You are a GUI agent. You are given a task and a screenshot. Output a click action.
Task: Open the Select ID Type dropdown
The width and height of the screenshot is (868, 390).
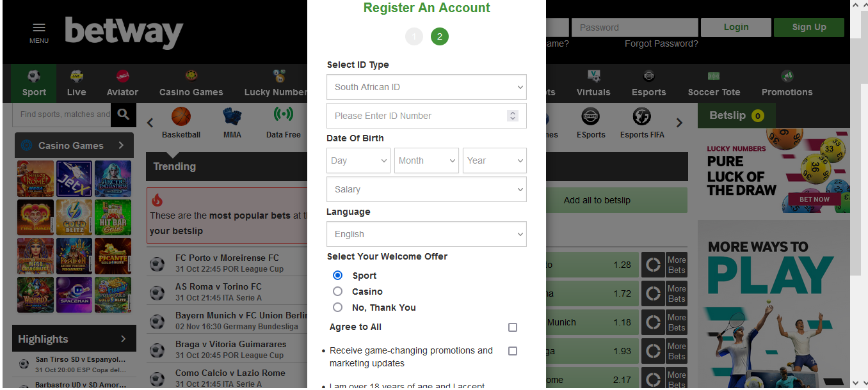[426, 87]
